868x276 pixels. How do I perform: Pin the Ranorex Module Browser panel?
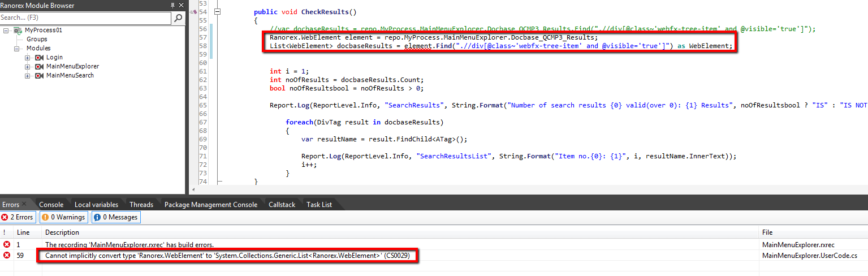pyautogui.click(x=172, y=5)
